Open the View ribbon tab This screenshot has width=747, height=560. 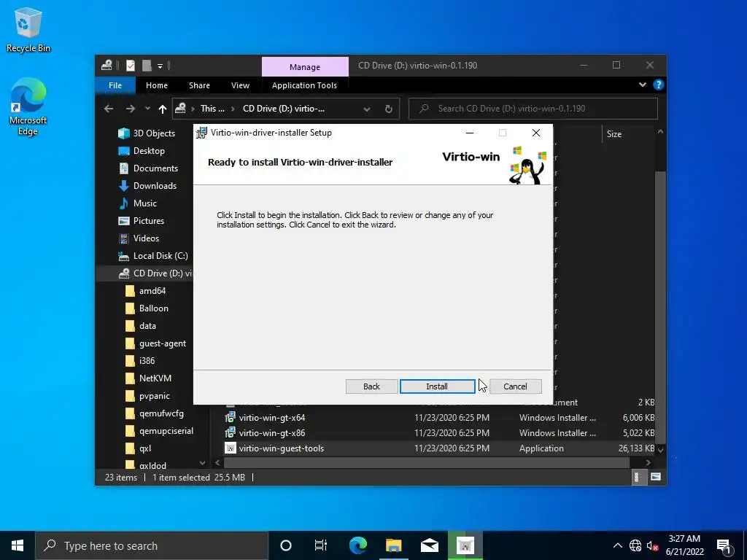pyautogui.click(x=240, y=85)
